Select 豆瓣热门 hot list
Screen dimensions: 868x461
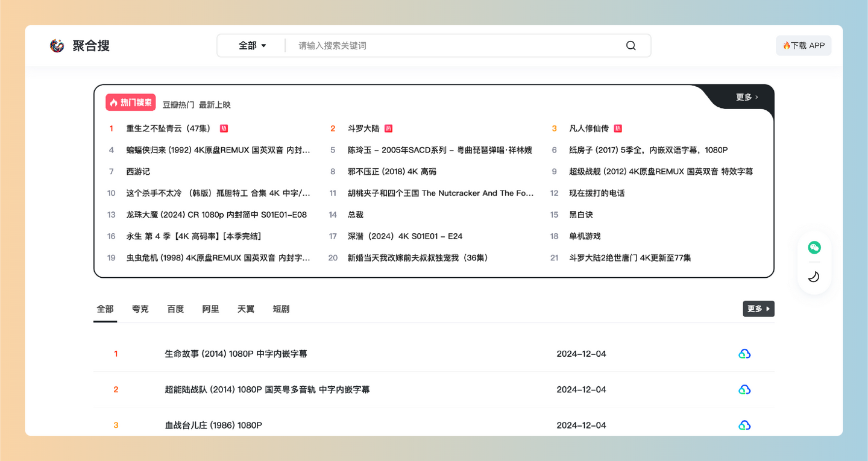click(x=178, y=105)
